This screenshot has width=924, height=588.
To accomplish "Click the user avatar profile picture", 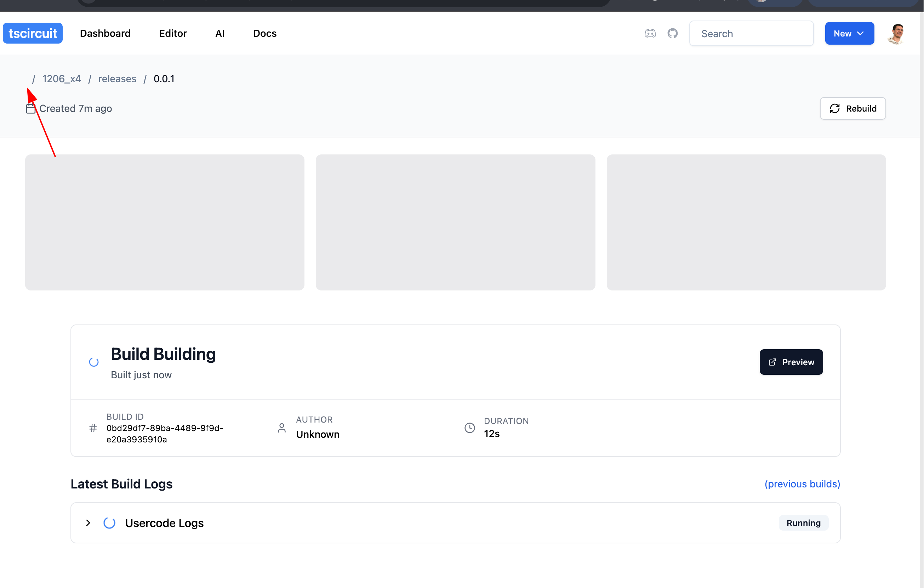I will pyautogui.click(x=897, y=34).
